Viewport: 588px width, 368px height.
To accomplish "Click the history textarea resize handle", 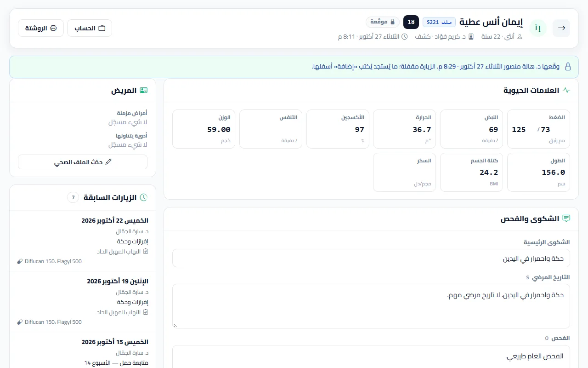I will click(175, 325).
